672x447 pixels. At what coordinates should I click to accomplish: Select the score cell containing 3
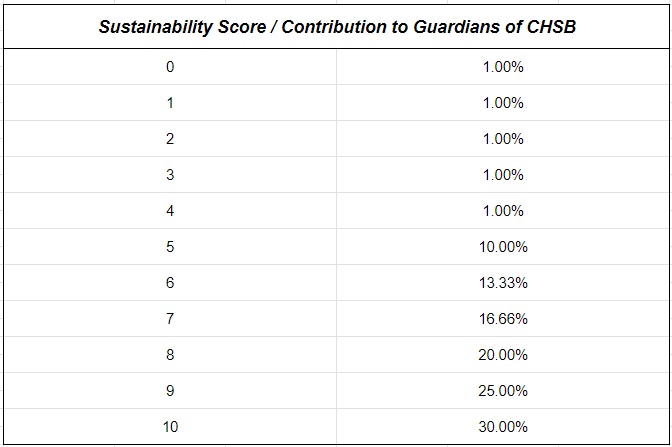(170, 175)
